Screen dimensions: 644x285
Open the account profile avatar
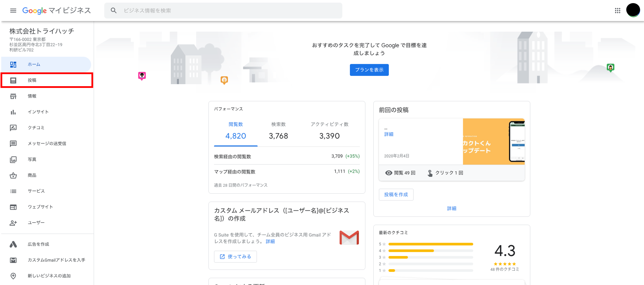633,10
